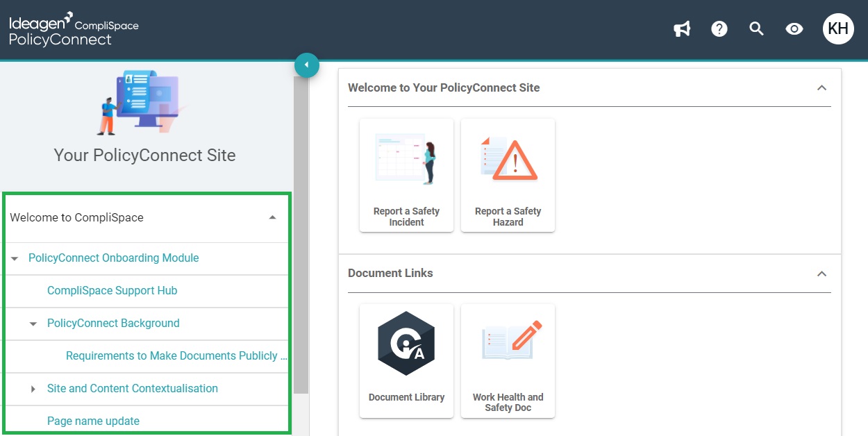Open the Work Health and Safety Doc tile

point(508,361)
